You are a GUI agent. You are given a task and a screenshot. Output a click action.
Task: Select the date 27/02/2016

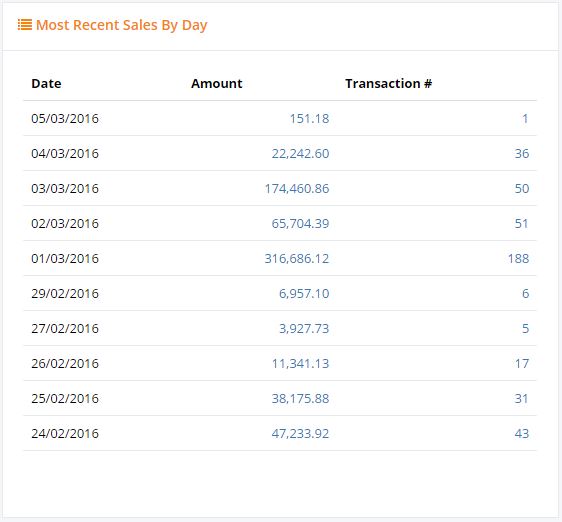pos(65,328)
